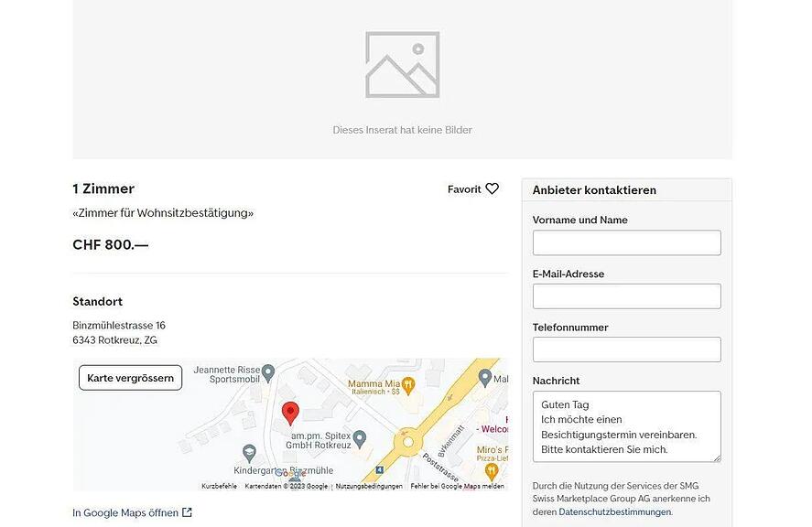Click into the Nachricht text area
The image size is (812, 527).
626,426
